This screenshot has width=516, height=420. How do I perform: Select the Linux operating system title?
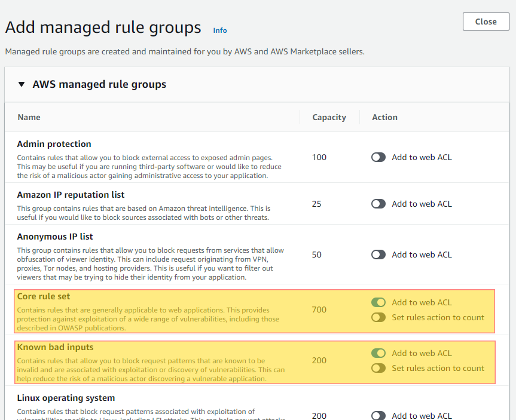click(66, 398)
